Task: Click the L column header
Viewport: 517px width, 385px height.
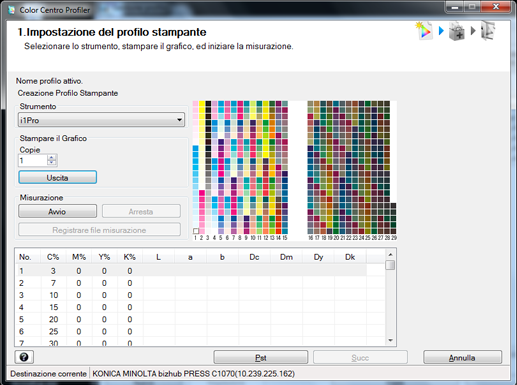Action: 159,257
